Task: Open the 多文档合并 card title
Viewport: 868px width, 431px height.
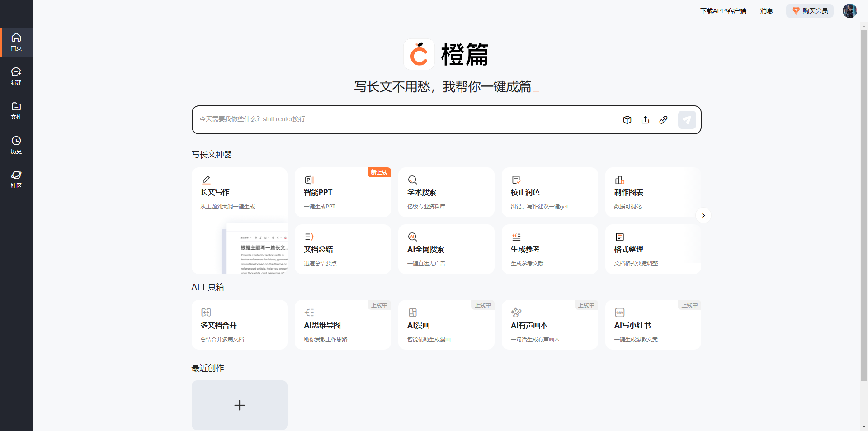Action: pyautogui.click(x=218, y=325)
